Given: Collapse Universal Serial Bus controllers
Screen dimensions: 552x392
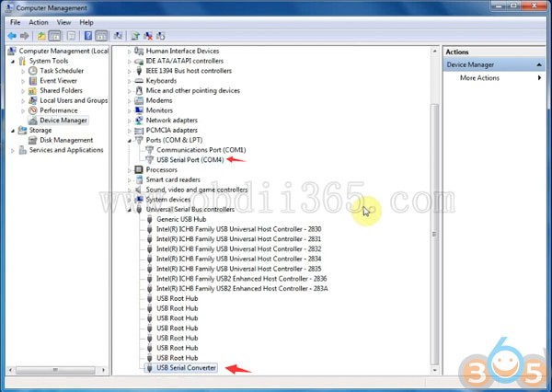Looking at the screenshot, I should pyautogui.click(x=129, y=210).
